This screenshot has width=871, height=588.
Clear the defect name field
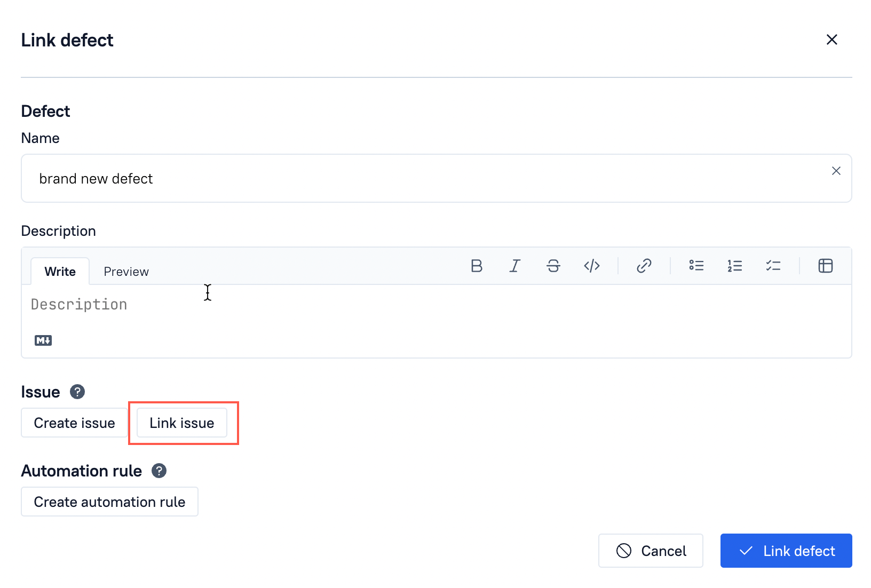[x=836, y=171]
